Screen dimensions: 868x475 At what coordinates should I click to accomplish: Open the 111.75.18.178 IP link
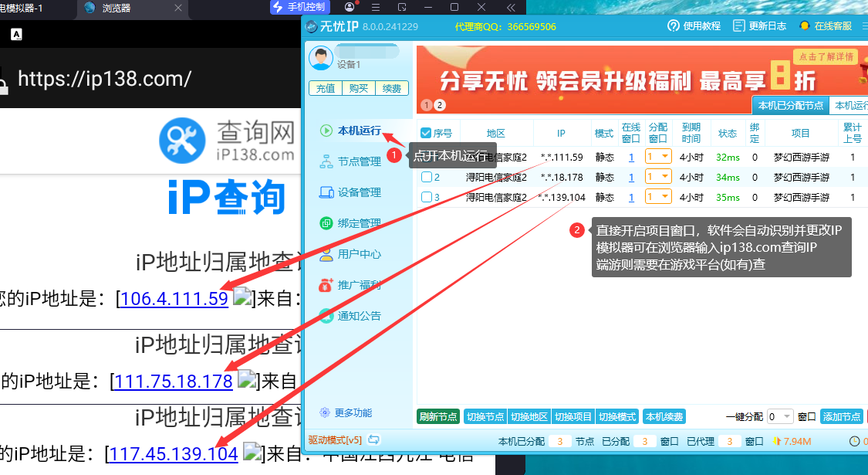(174, 382)
